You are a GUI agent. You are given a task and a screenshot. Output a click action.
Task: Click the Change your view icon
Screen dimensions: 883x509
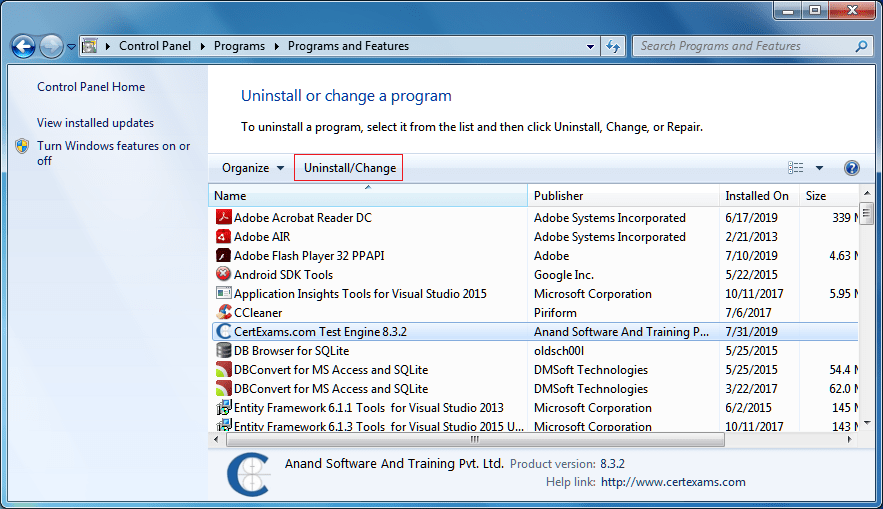(x=795, y=168)
